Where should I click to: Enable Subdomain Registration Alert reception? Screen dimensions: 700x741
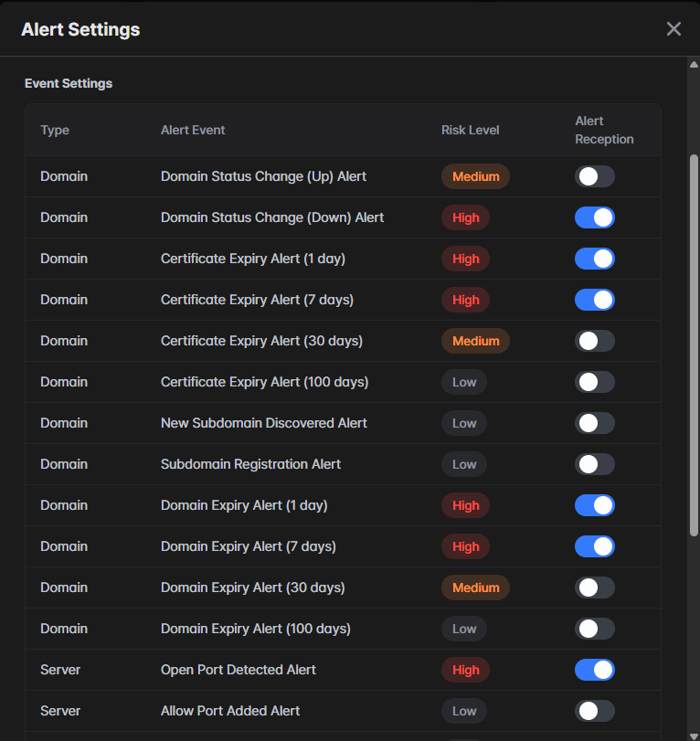pos(594,464)
